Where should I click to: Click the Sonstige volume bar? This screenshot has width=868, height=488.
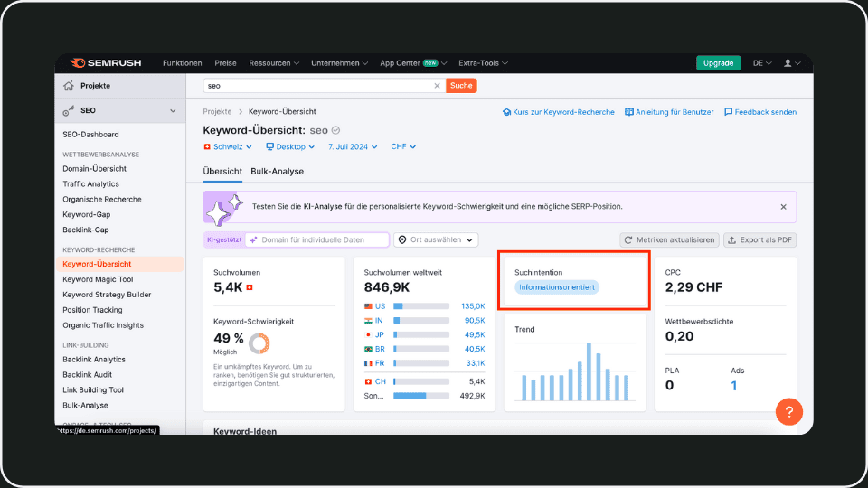[x=421, y=396]
